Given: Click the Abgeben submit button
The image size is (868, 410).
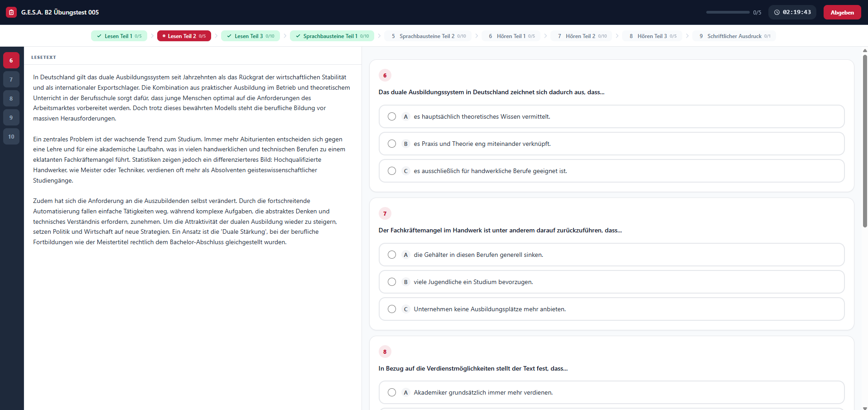Looking at the screenshot, I should (842, 12).
